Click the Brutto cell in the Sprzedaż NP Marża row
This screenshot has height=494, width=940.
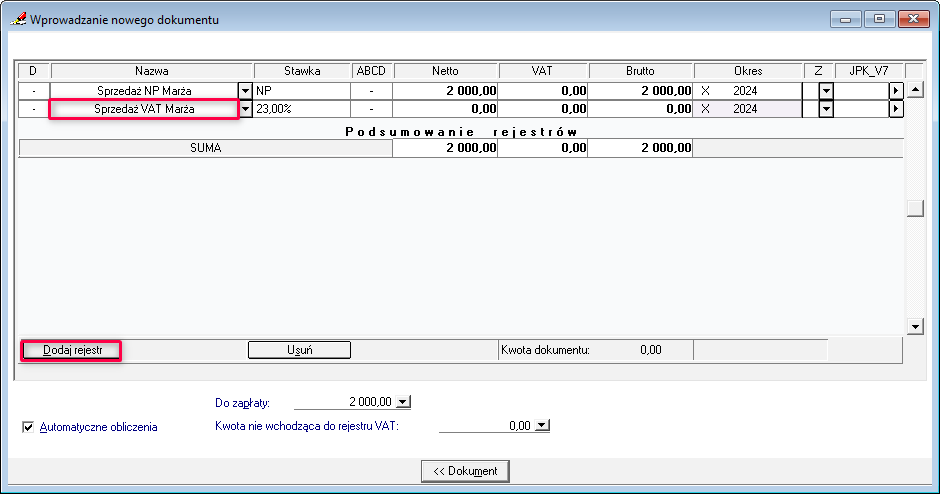coord(640,91)
